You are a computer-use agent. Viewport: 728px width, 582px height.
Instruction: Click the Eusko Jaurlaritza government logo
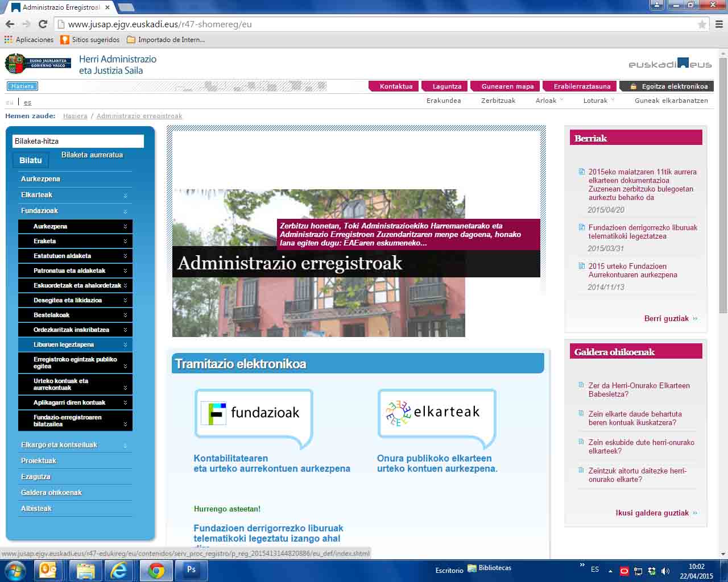pyautogui.click(x=38, y=64)
